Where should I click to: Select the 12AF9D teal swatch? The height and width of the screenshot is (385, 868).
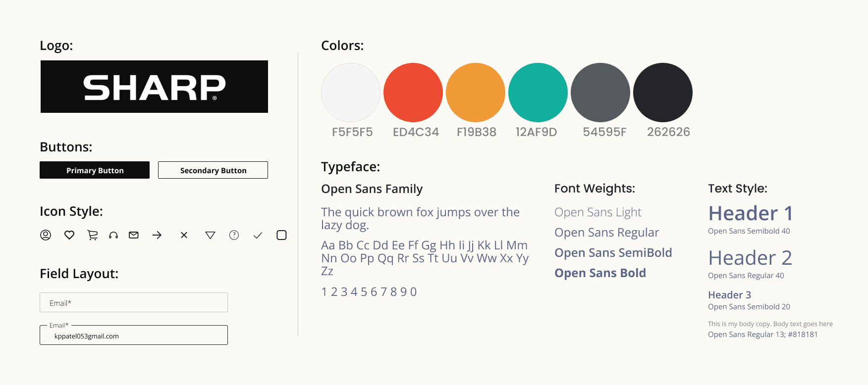(x=538, y=93)
